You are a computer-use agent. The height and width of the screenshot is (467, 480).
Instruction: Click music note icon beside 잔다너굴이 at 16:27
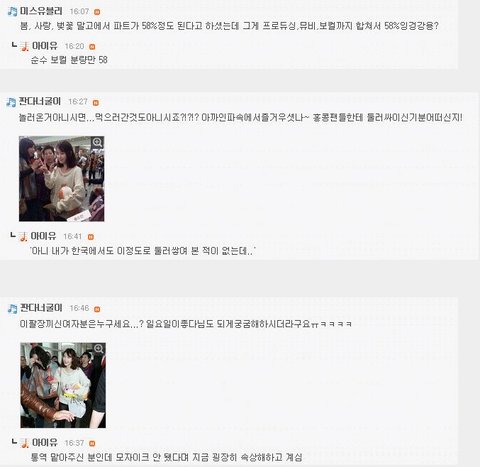(11, 102)
